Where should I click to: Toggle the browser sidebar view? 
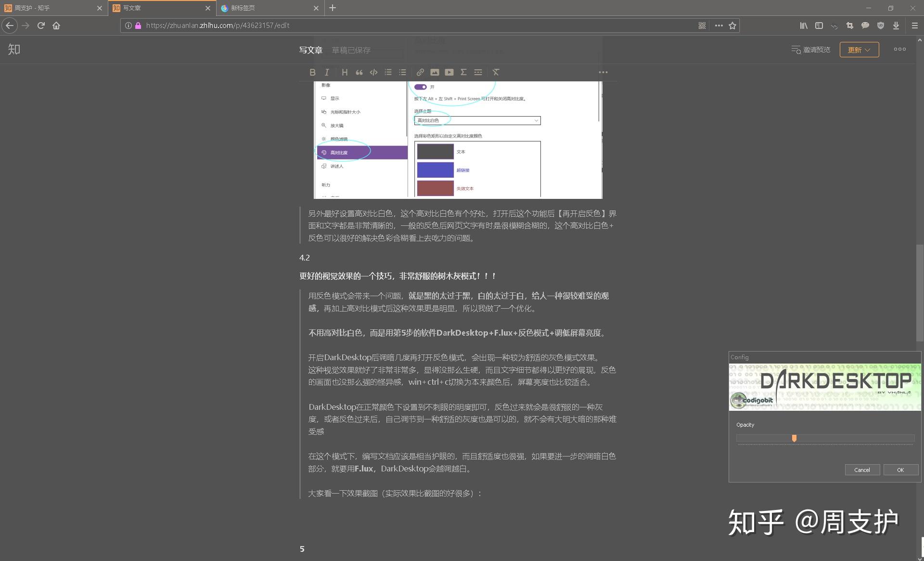coord(819,26)
